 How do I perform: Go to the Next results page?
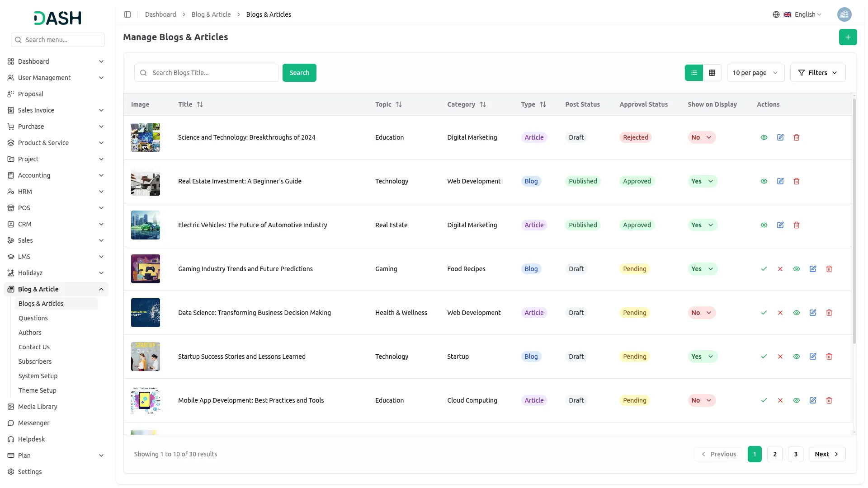click(x=826, y=454)
